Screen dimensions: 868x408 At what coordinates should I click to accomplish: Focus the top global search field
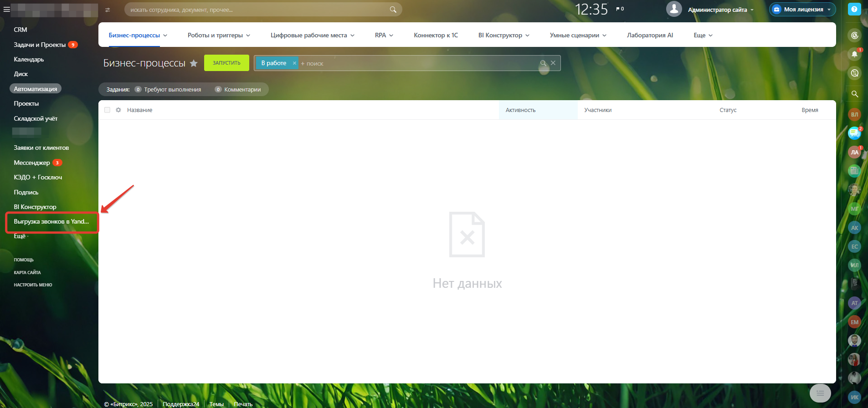click(x=263, y=10)
